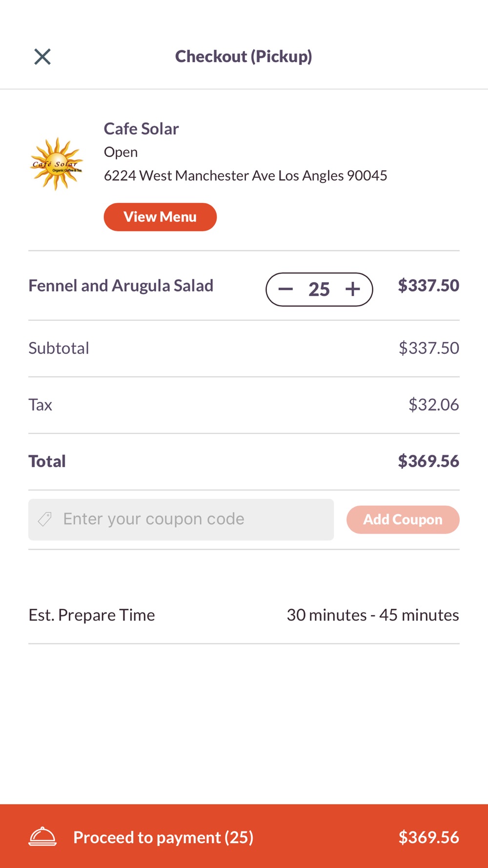Tap the Subtotal row
Viewport: 488px width, 868px height.
tap(244, 349)
